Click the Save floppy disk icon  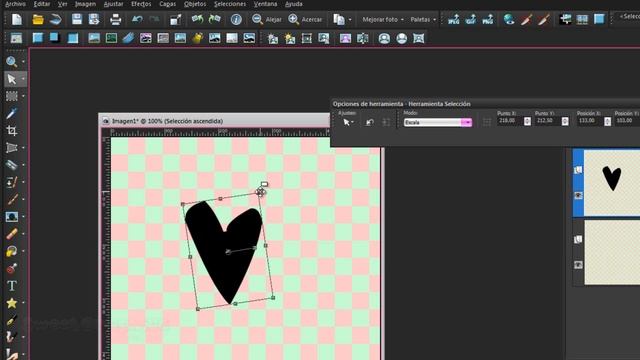click(76, 19)
